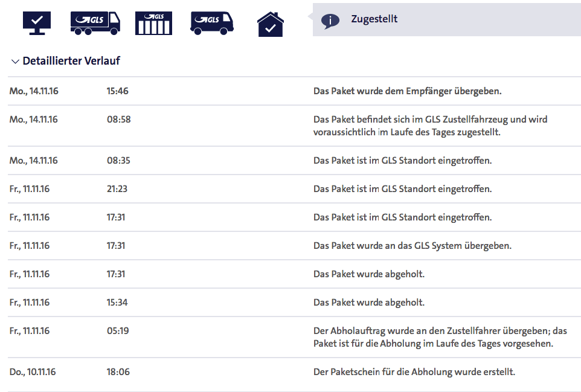Viewport: 581px width, 392px height.
Task: Click the GLS truck pickup icon
Action: point(95,23)
